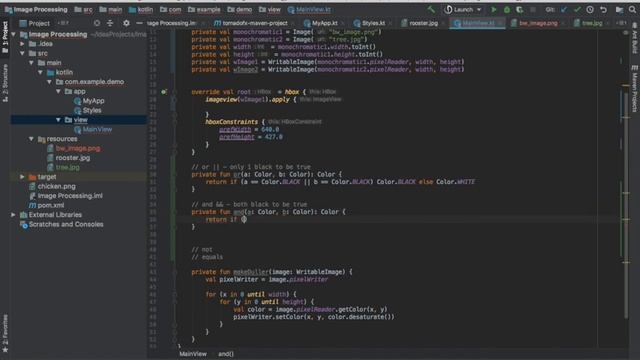Screen dimensions: 640x360
Task: Select rooster.jpg in resources
Action: point(73,158)
